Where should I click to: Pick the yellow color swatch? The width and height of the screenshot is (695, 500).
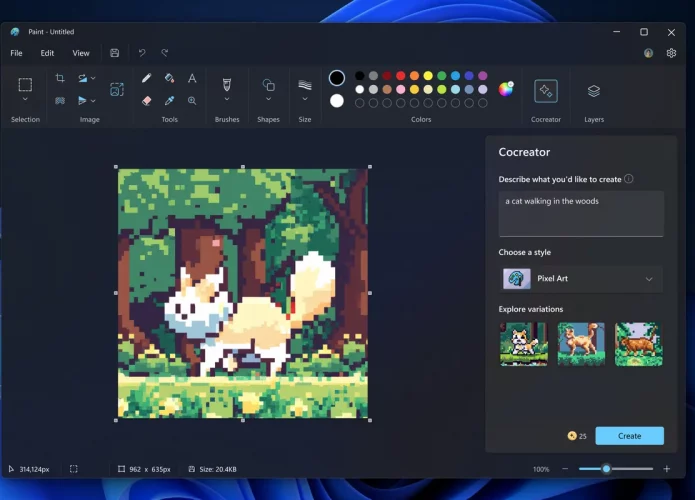point(428,76)
